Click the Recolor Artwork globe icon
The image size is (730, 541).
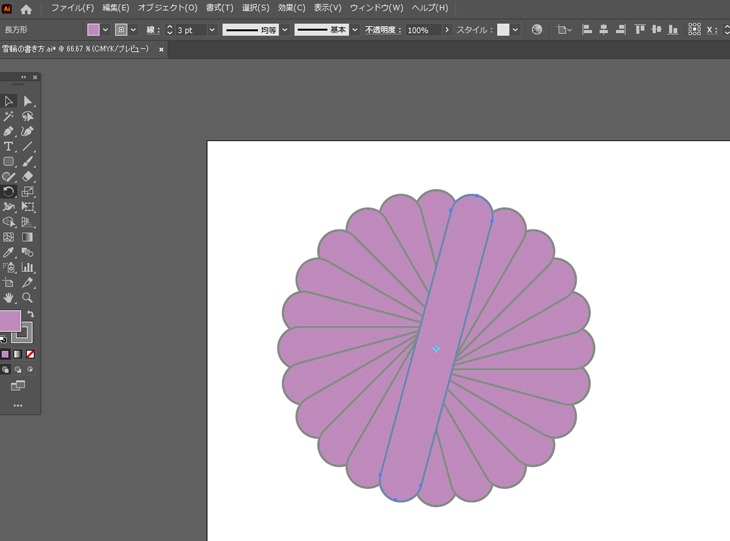(537, 30)
